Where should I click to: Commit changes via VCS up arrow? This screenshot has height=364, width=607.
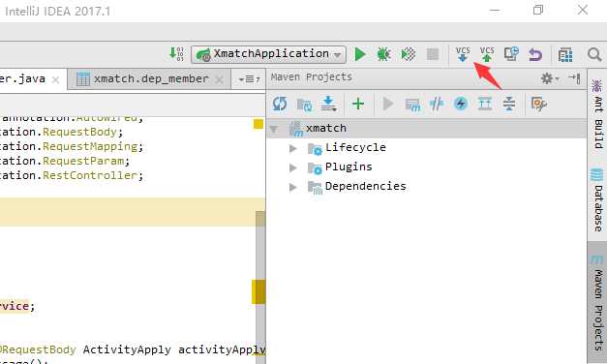pyautogui.click(x=487, y=54)
